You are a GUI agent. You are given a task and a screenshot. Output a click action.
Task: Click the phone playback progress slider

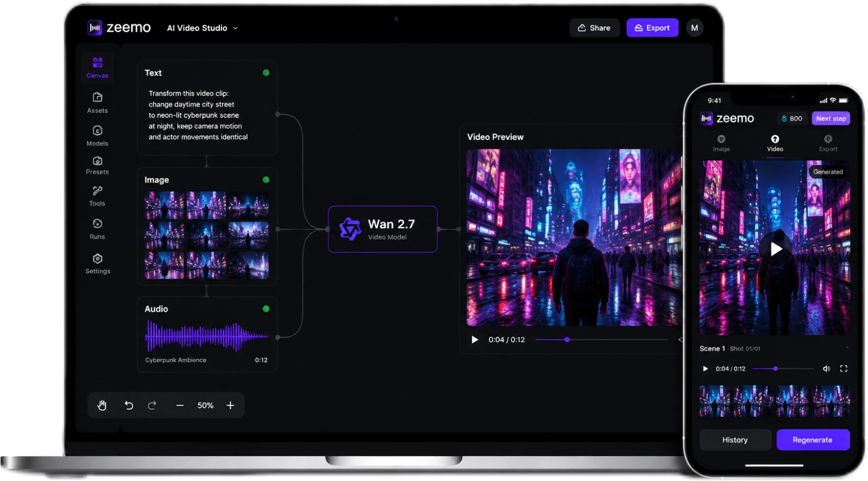point(783,369)
